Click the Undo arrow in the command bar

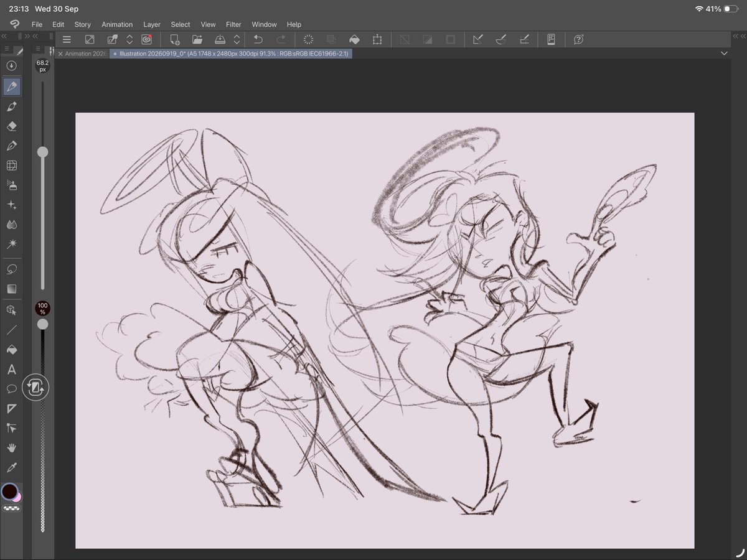258,39
